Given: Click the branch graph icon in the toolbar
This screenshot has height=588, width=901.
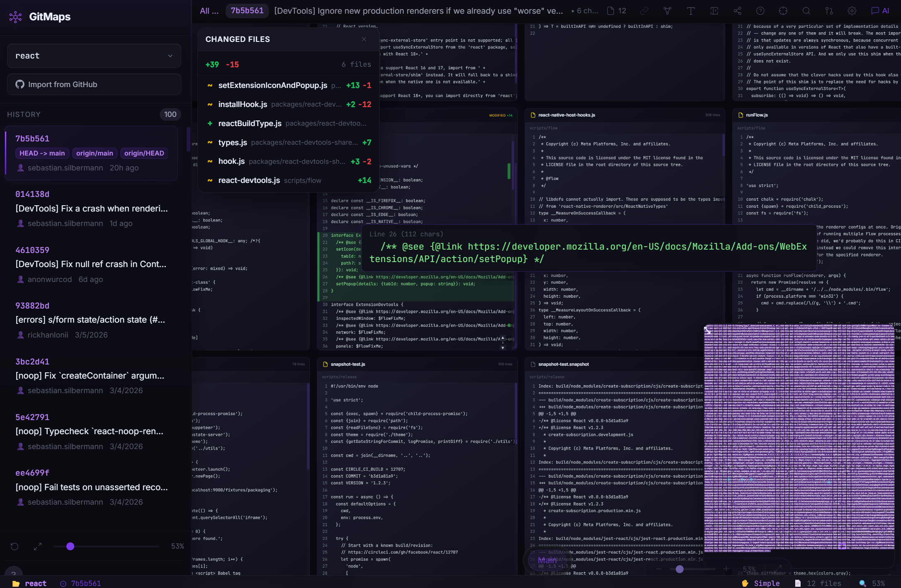Looking at the screenshot, I should click(668, 11).
